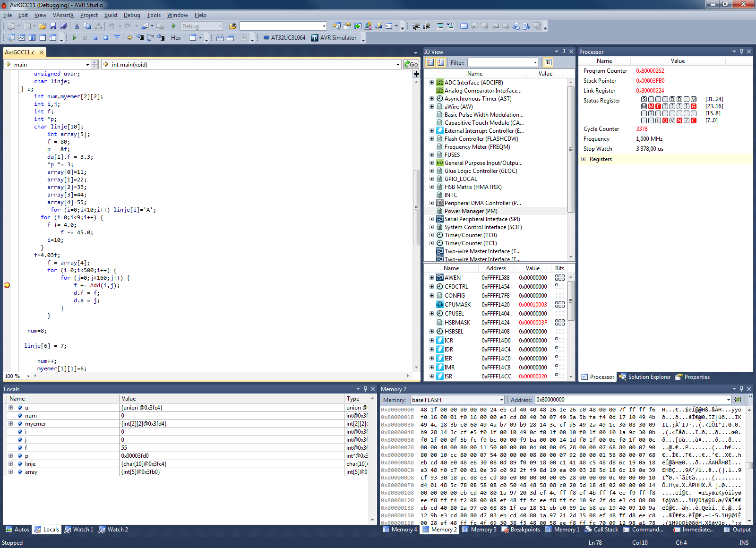Switch to the Breakpoints tab
The image size is (756, 548).
point(521,530)
